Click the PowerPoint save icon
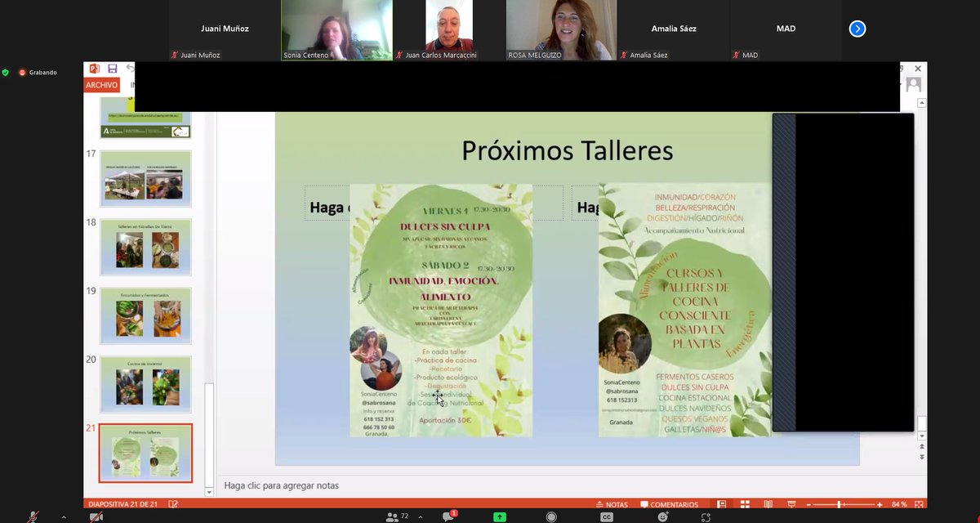This screenshot has width=980, height=523. coord(112,69)
